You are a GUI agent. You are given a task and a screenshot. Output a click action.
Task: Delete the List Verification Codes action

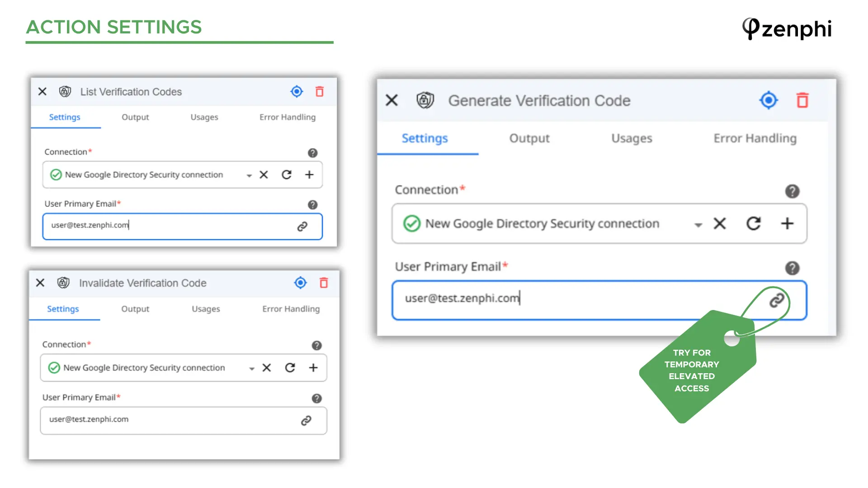pos(320,92)
